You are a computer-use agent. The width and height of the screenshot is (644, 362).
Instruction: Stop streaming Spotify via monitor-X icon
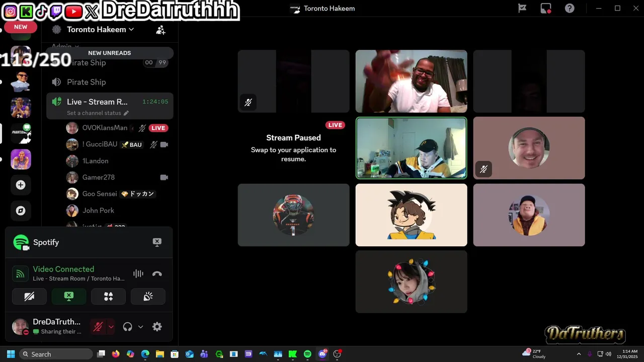click(x=157, y=242)
